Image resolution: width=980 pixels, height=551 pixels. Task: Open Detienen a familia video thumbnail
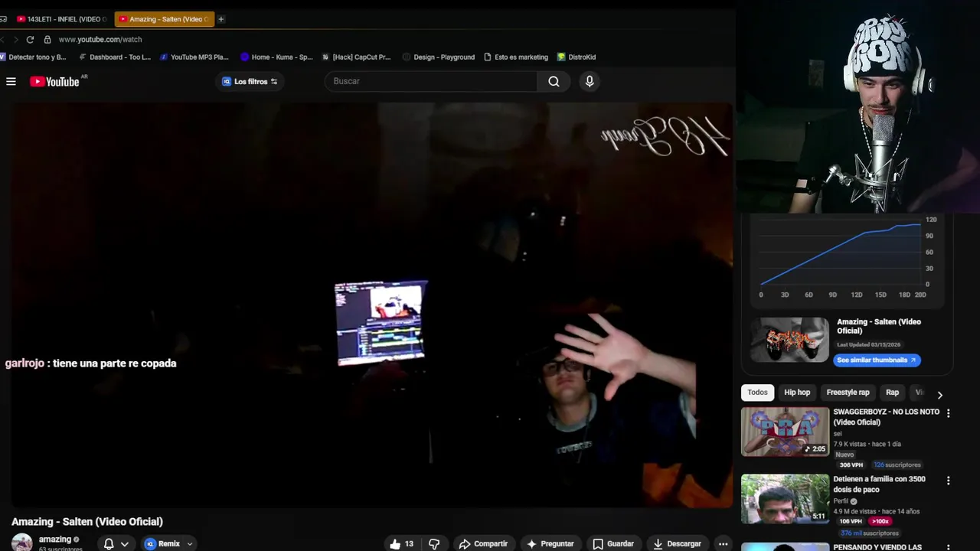pos(785,499)
